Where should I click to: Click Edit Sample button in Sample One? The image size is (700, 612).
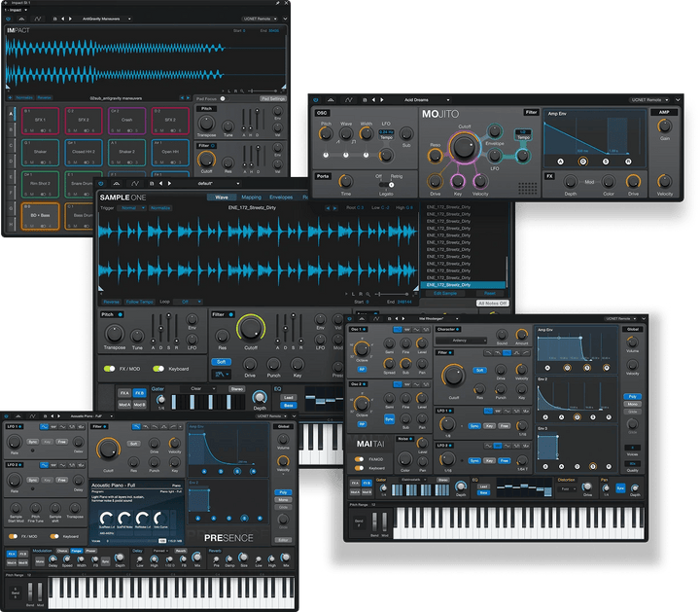coord(445,293)
